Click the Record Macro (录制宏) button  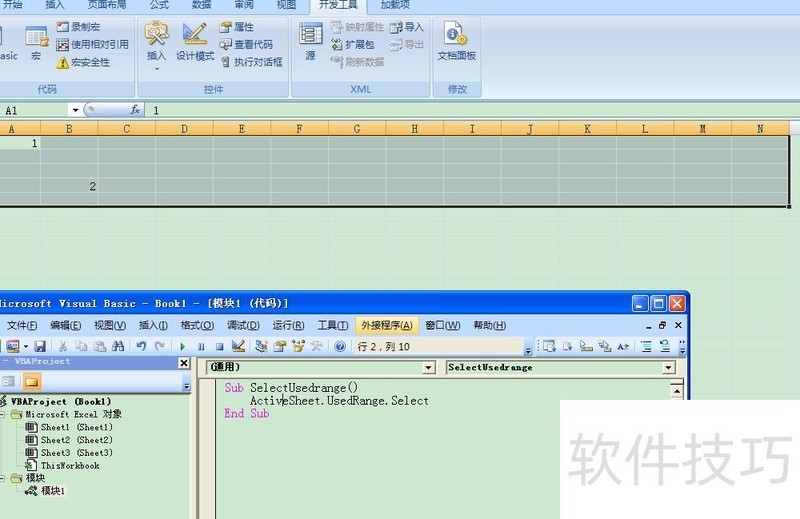78,27
